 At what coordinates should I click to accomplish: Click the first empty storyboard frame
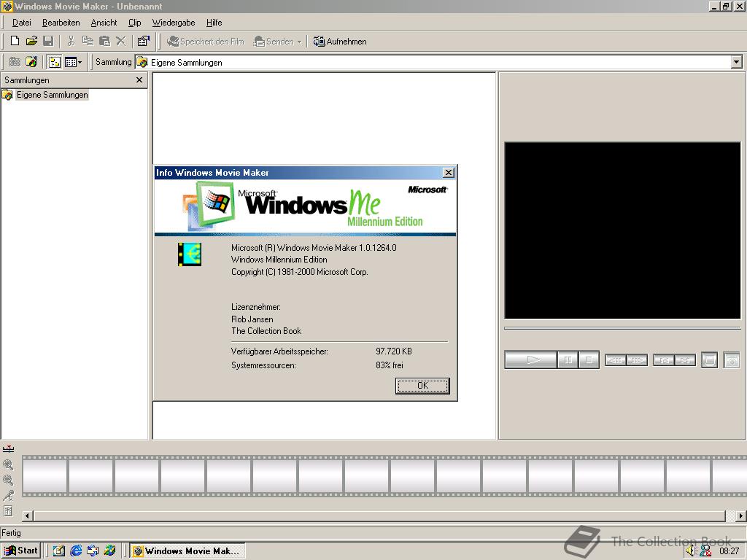pos(44,476)
